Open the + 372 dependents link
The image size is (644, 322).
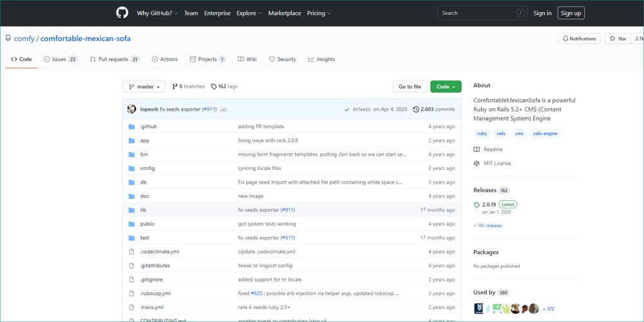[x=548, y=309]
